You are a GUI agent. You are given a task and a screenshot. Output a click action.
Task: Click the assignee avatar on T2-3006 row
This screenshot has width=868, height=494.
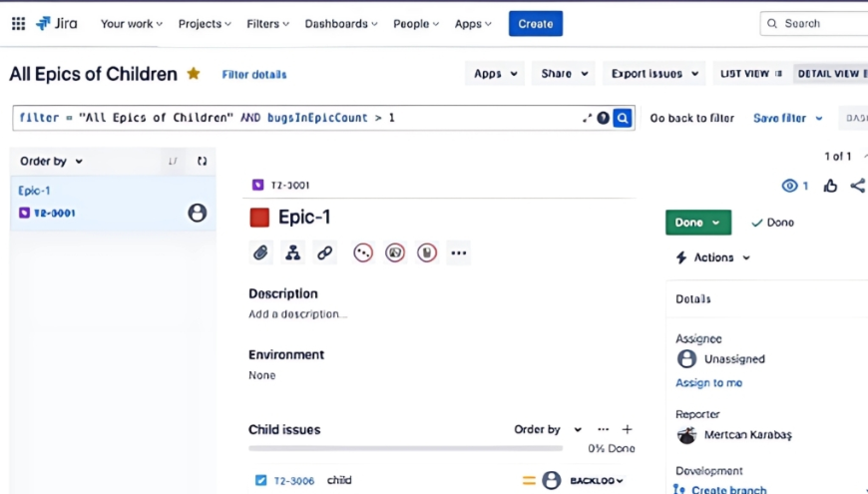pos(551,480)
